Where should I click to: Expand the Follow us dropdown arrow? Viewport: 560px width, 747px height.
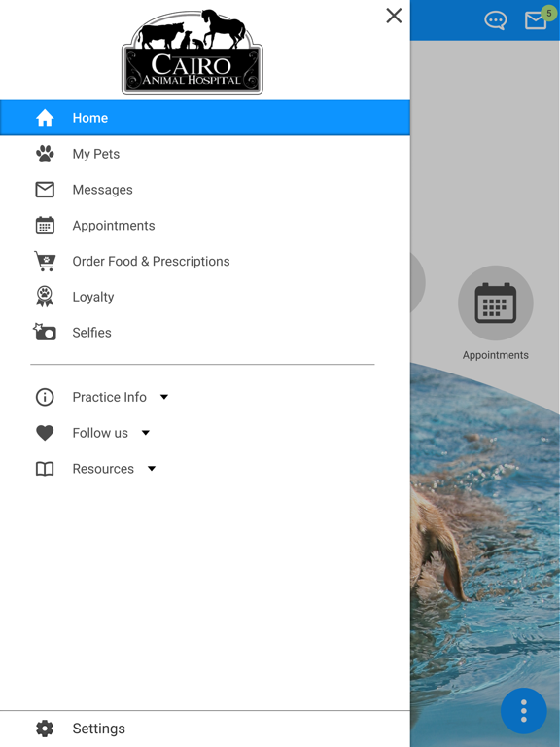pyautogui.click(x=146, y=433)
